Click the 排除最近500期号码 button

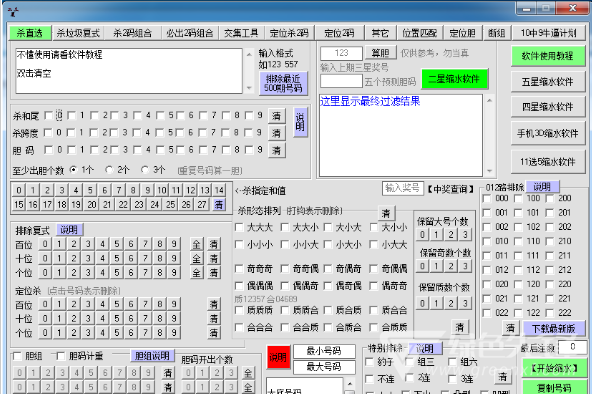pos(283,83)
